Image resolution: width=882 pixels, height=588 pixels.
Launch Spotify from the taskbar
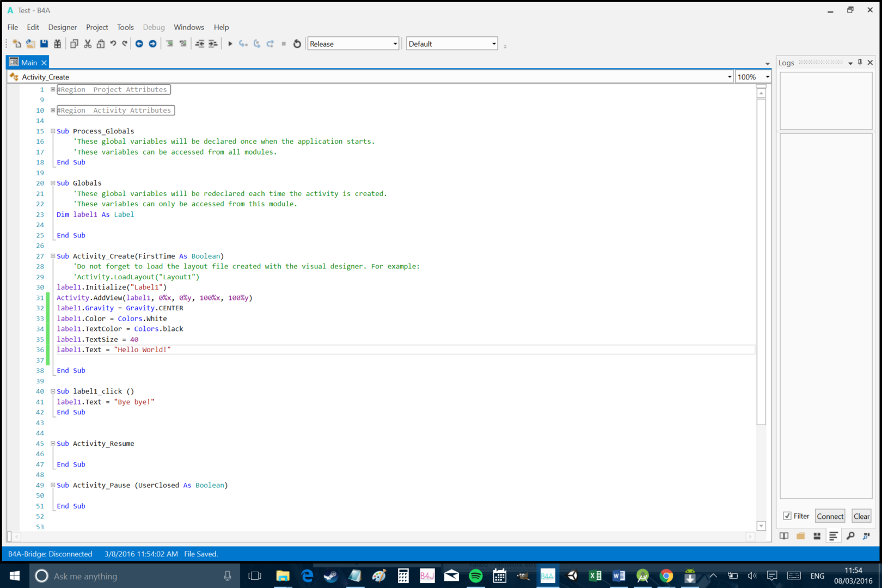[x=475, y=575]
